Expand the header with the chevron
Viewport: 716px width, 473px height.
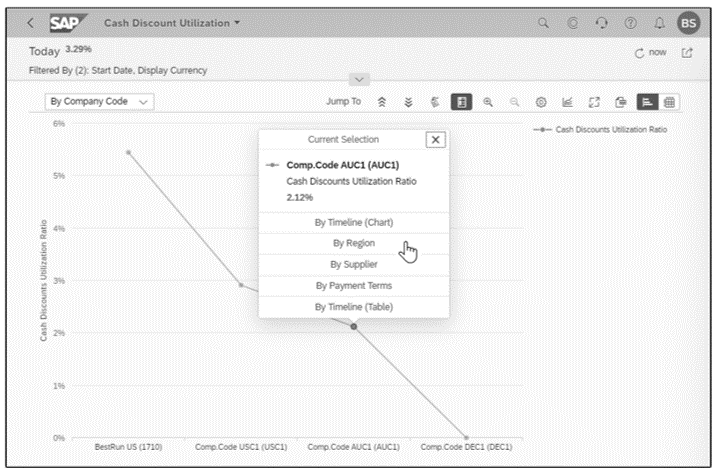[359, 80]
